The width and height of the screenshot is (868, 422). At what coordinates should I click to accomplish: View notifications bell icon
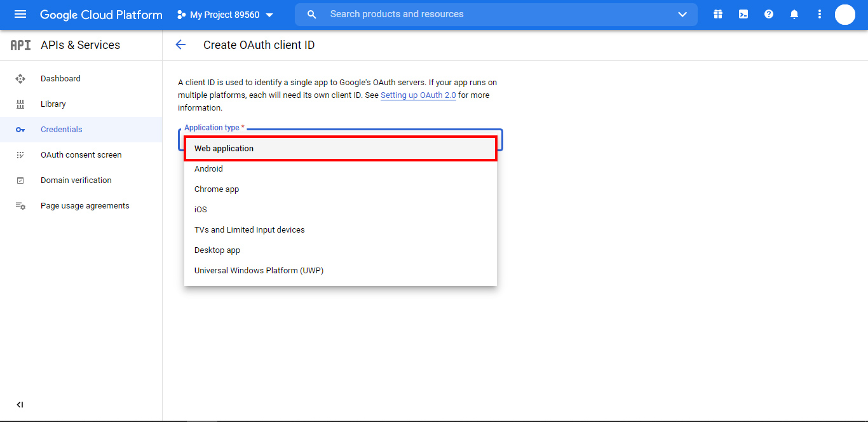794,15
